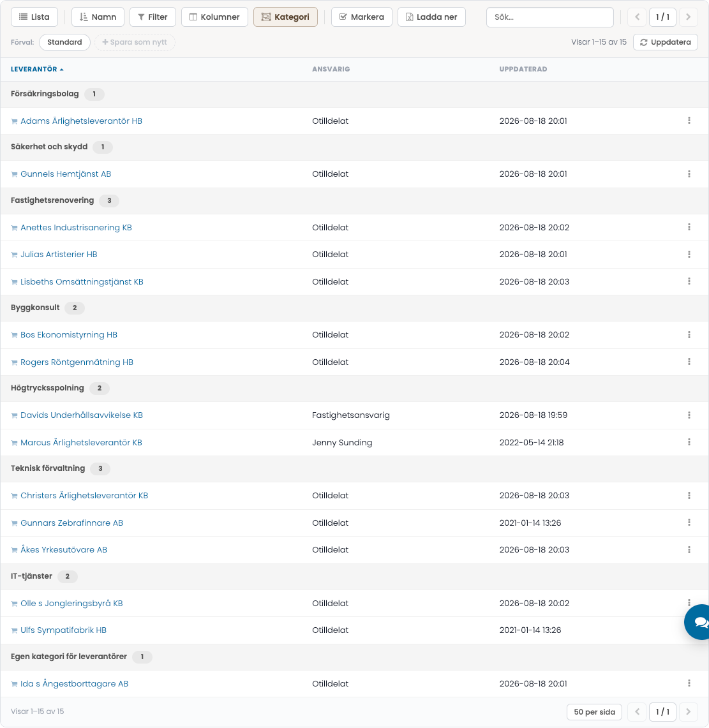Toggle Kategori grouping button
709x728 pixels.
coord(285,17)
